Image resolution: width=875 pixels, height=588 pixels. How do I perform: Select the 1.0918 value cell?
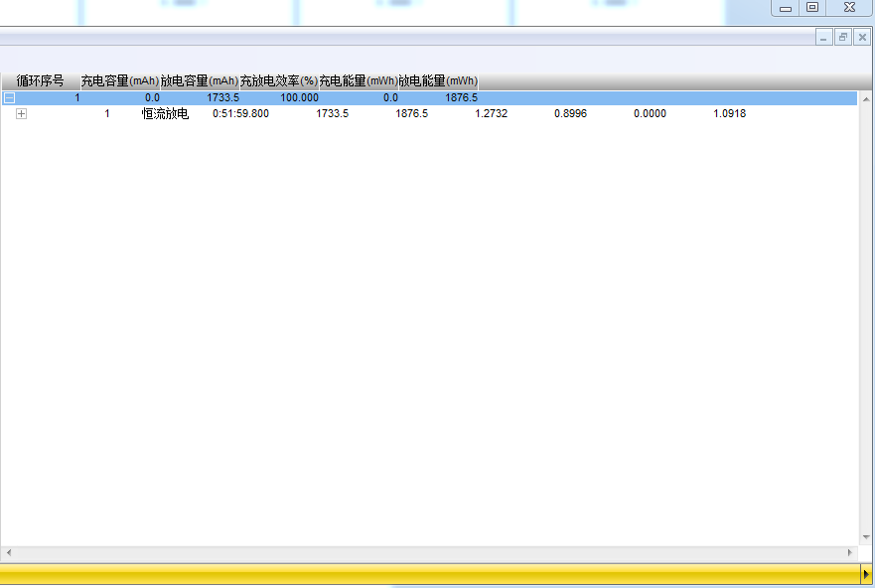[x=729, y=114]
